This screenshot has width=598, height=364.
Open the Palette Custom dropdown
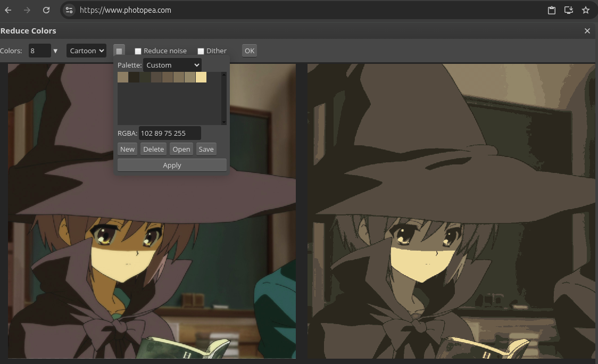tap(172, 65)
